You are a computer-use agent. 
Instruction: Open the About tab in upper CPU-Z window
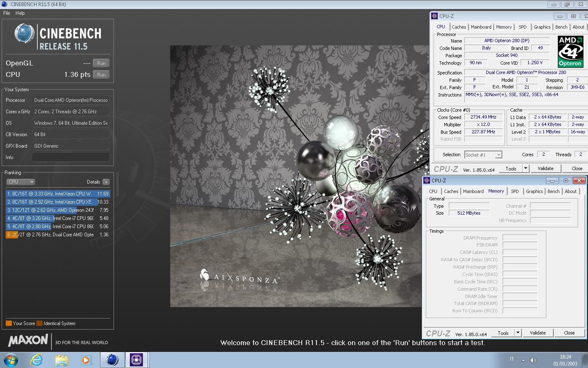click(x=578, y=27)
